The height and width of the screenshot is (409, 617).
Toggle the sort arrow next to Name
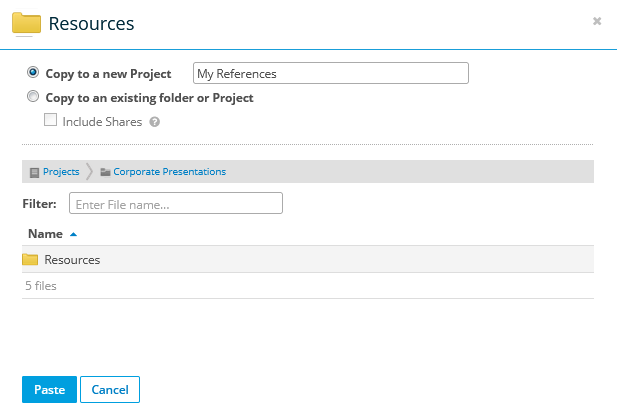73,234
